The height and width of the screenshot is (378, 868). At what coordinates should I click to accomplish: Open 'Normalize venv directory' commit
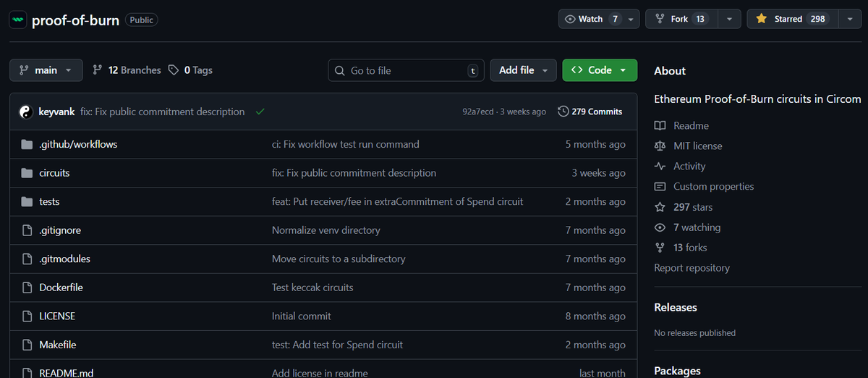point(326,230)
